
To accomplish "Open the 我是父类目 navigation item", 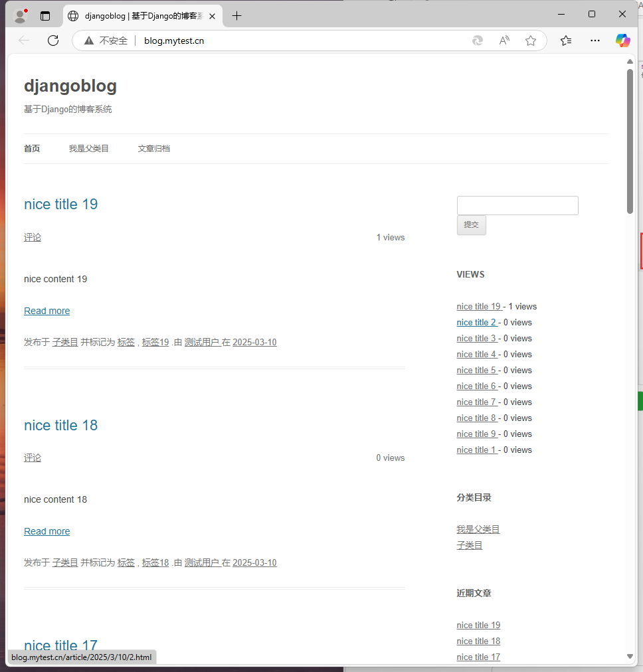I will point(89,149).
